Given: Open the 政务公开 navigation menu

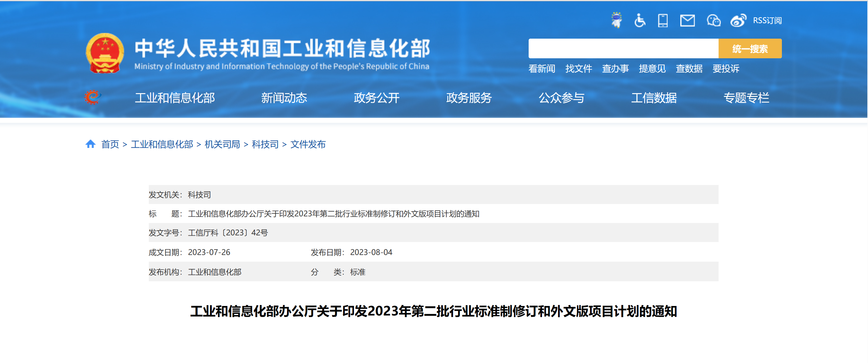Looking at the screenshot, I should 377,98.
